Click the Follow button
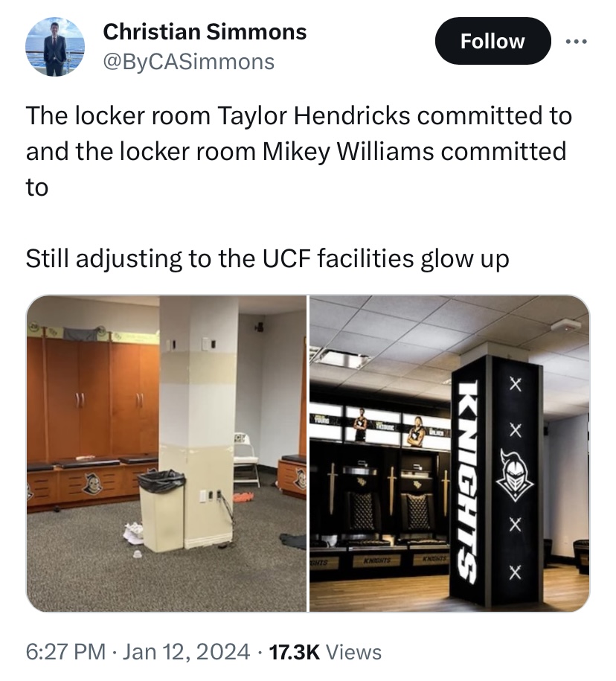 tap(493, 41)
